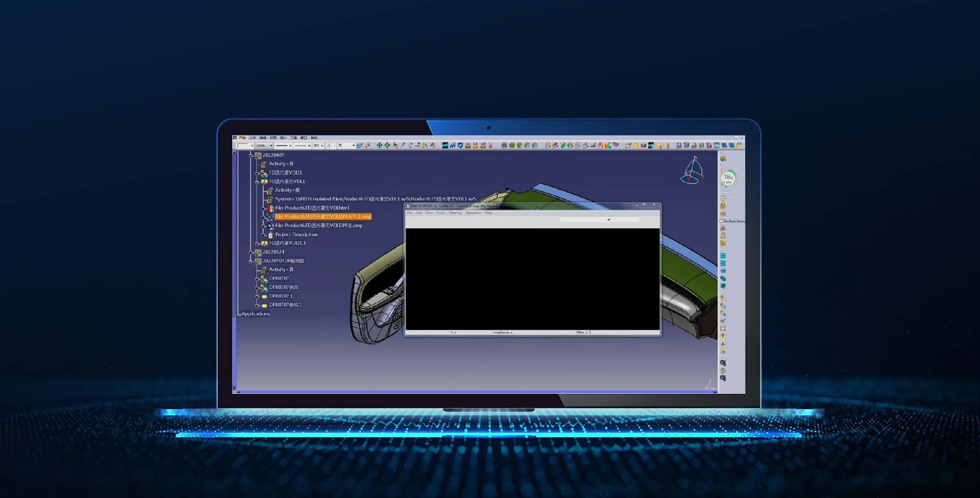Select the highlighted orange xmp file item

323,217
